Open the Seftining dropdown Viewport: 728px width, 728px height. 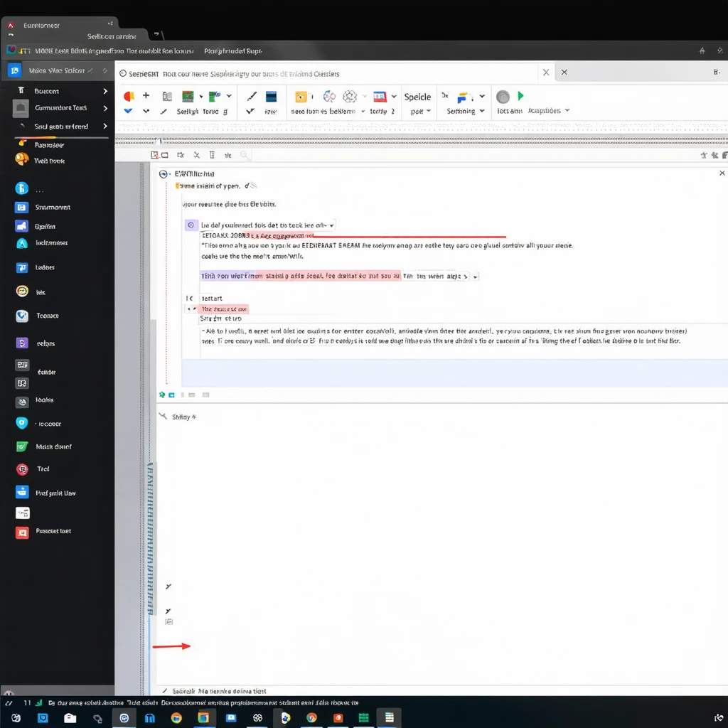[465, 111]
